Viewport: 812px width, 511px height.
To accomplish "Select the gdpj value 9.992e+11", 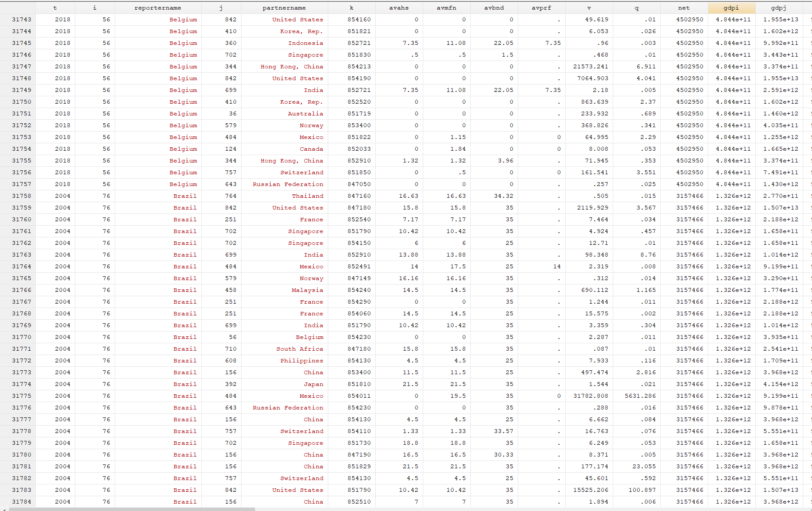I will 781,43.
